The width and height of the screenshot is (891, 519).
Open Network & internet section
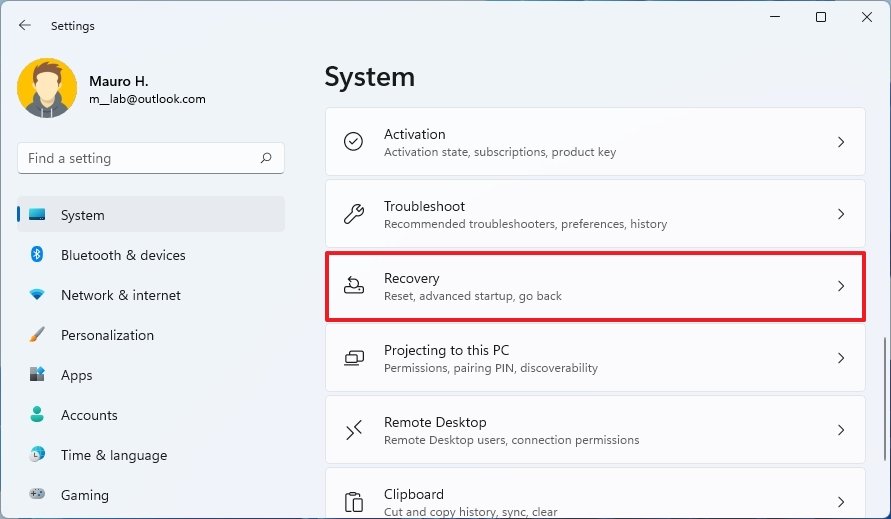pyautogui.click(x=151, y=295)
